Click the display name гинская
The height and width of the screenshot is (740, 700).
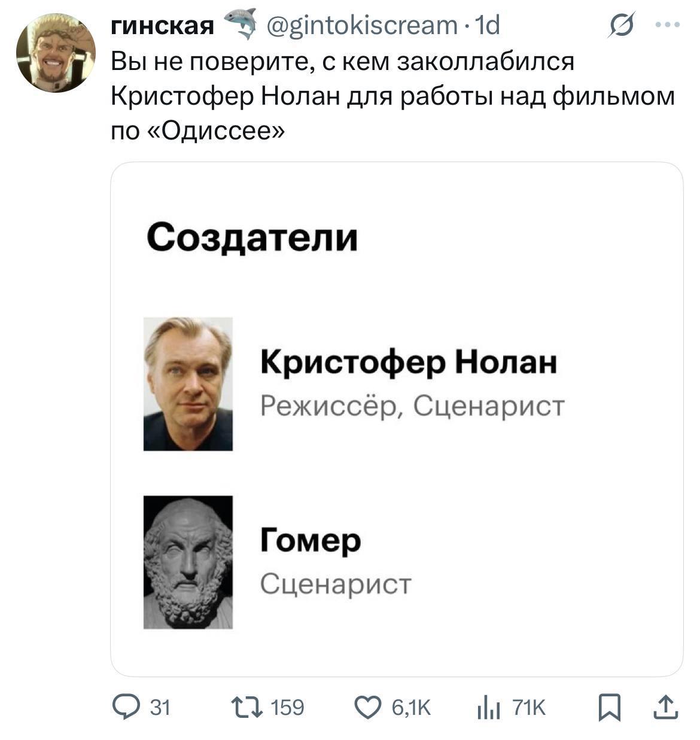163,26
